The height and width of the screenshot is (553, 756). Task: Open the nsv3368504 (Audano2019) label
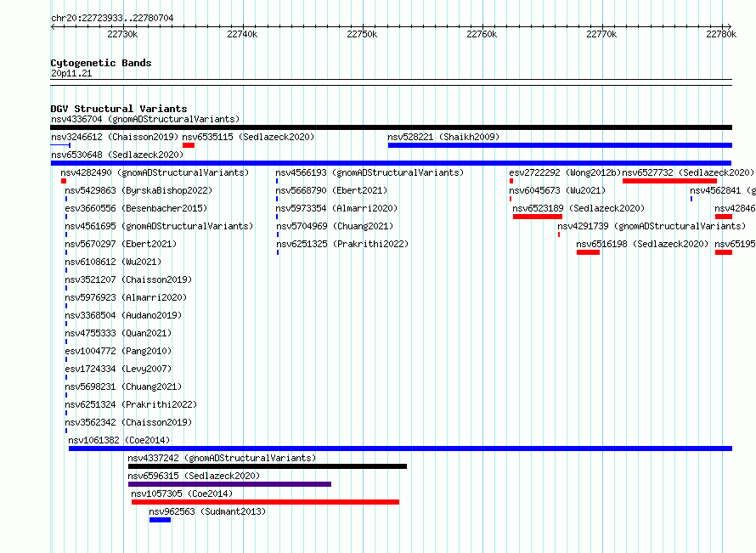coord(123,315)
